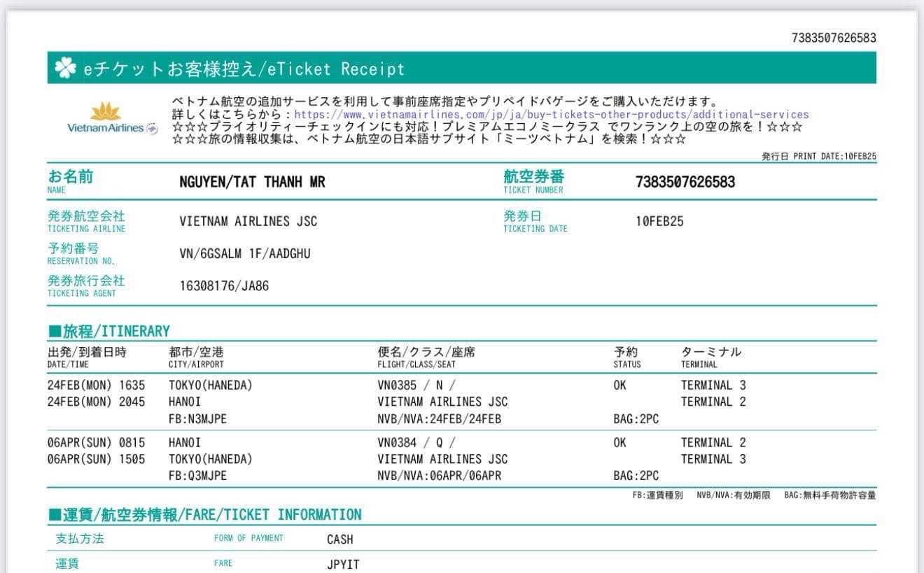Click ticketing agent code 16308176/JA86
This screenshot has height=573, width=924.
(x=224, y=286)
